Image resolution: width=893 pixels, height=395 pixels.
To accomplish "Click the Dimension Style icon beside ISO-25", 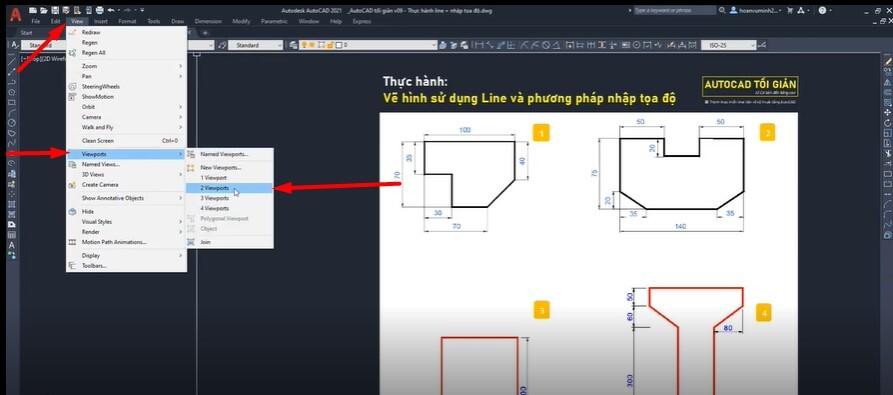I will coord(762,45).
